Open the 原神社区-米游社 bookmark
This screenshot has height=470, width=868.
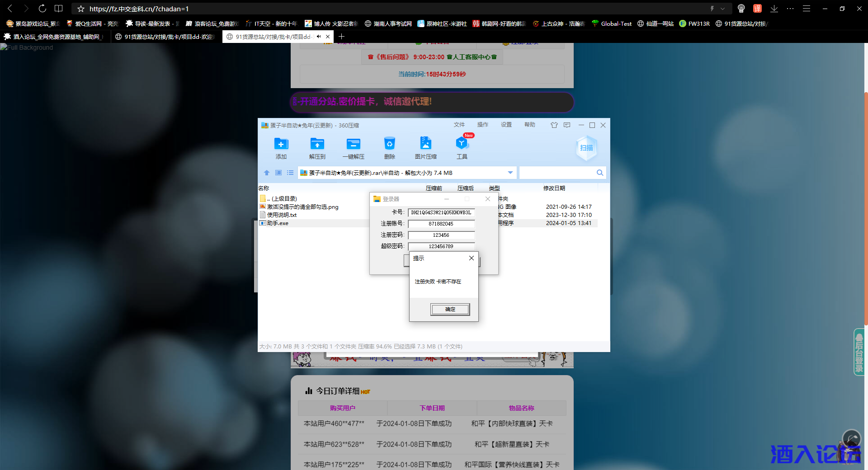442,23
